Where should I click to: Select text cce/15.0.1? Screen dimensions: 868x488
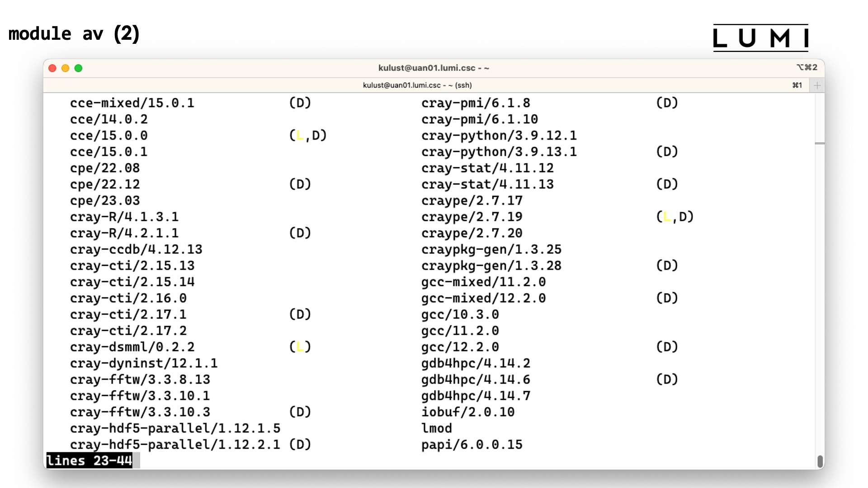tap(109, 152)
